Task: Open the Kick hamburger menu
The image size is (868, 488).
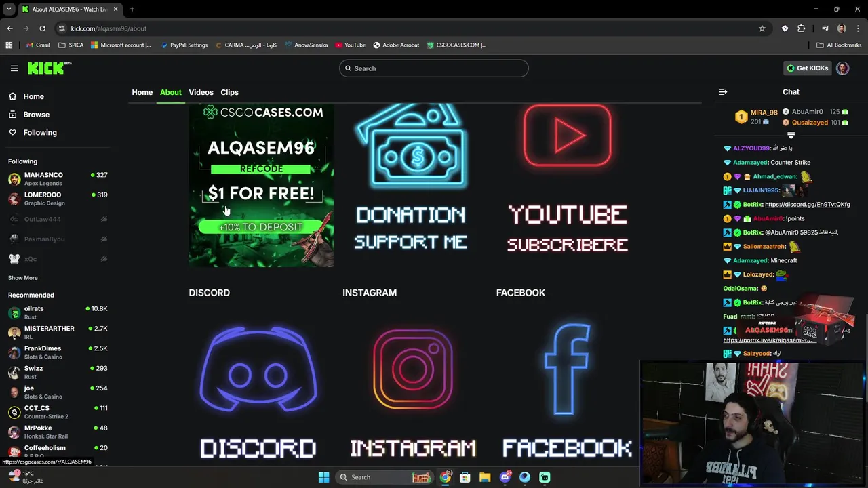Action: tap(14, 68)
